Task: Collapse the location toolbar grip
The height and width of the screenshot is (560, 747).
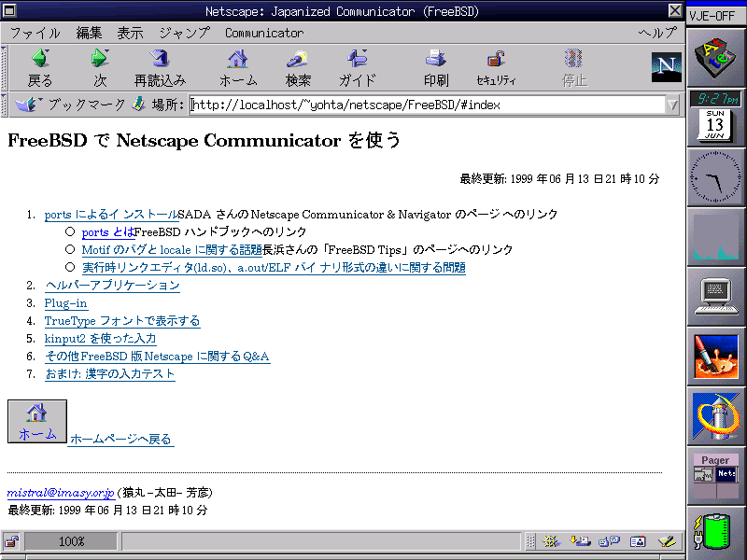Action: click(5, 105)
